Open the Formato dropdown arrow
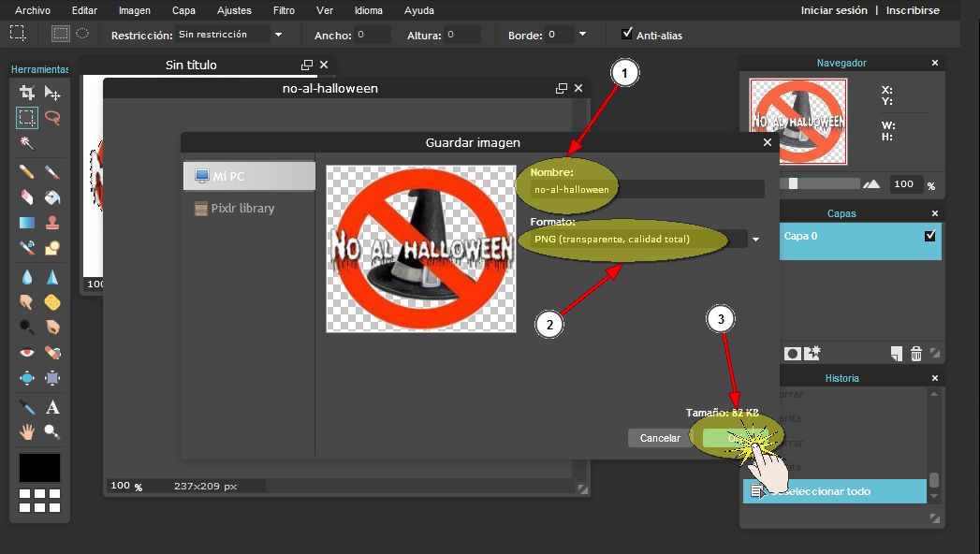 point(755,240)
